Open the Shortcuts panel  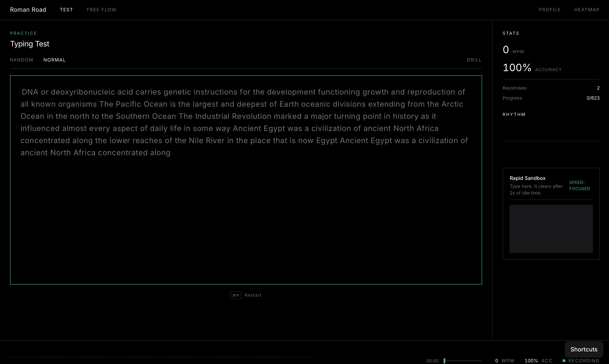pos(583,349)
